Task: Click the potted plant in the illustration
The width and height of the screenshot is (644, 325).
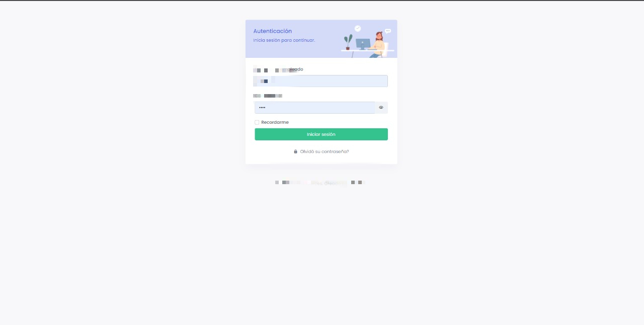Action: [348, 42]
